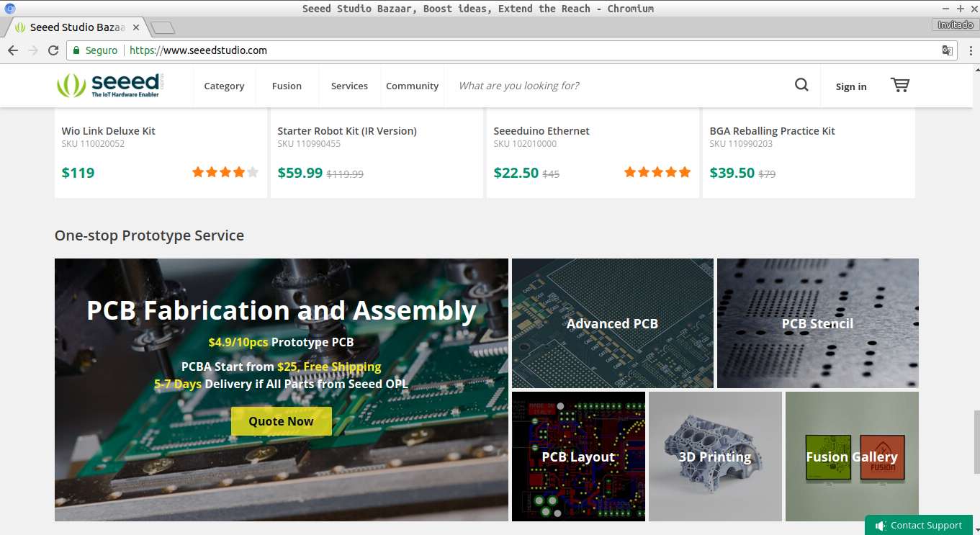Screen dimensions: 980x535
Task: Click the $4.9/10pcs Prototype PCB text
Action: pos(282,342)
